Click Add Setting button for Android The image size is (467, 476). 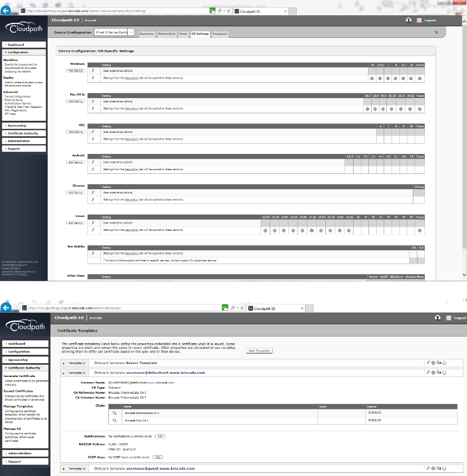pos(75,162)
